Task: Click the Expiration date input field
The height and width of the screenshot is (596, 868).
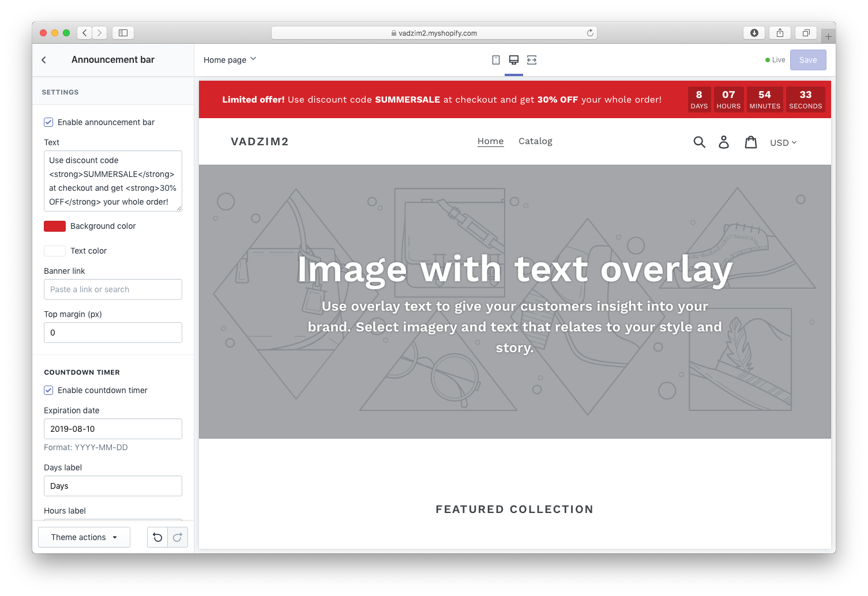Action: [113, 429]
